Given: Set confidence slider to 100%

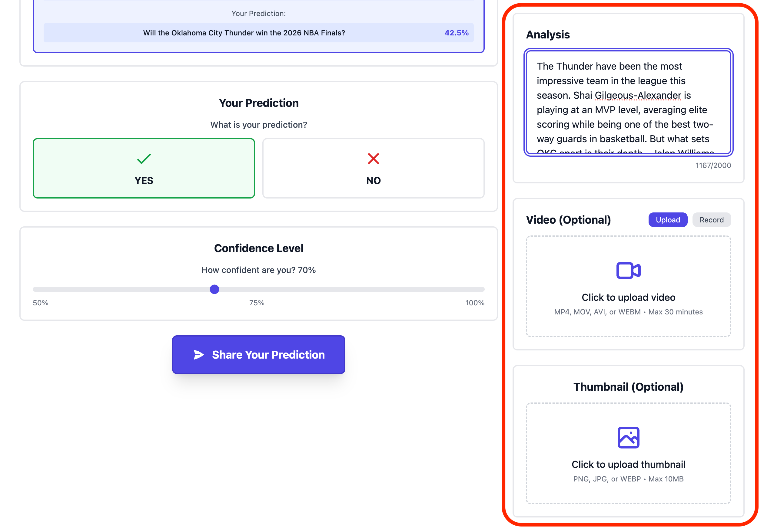Looking at the screenshot, I should click(x=483, y=289).
